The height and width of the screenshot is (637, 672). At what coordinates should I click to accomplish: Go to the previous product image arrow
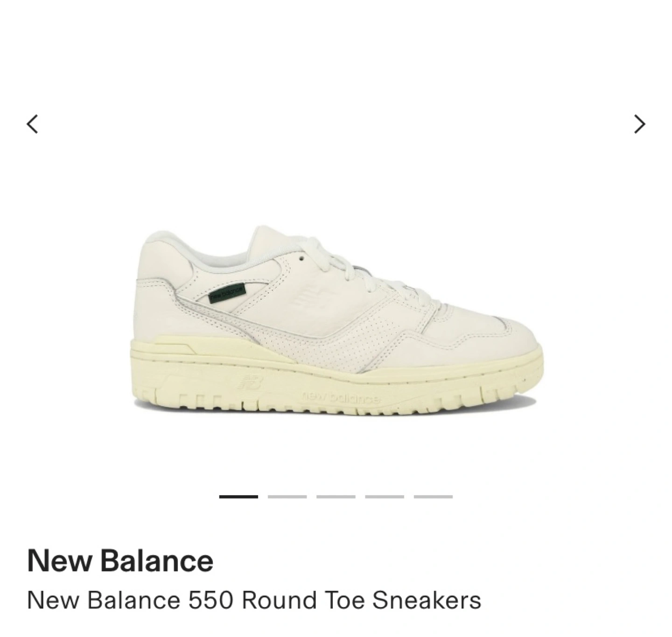tap(32, 125)
